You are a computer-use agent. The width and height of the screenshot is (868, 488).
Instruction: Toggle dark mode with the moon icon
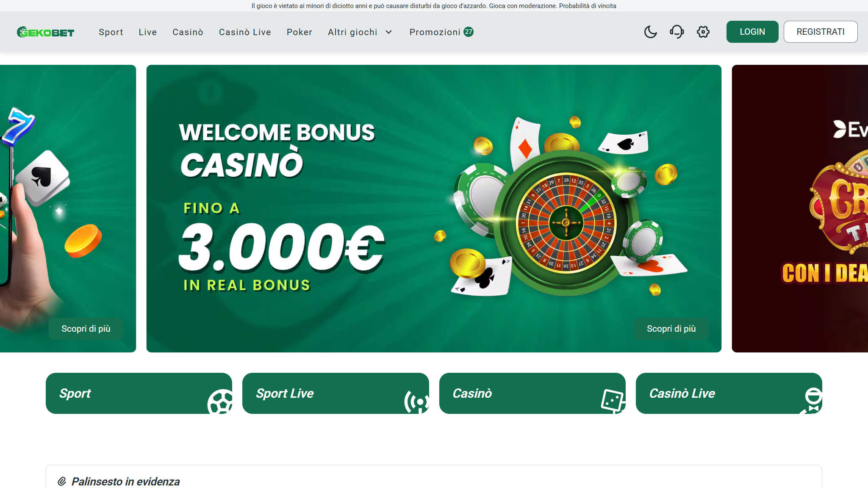click(650, 32)
